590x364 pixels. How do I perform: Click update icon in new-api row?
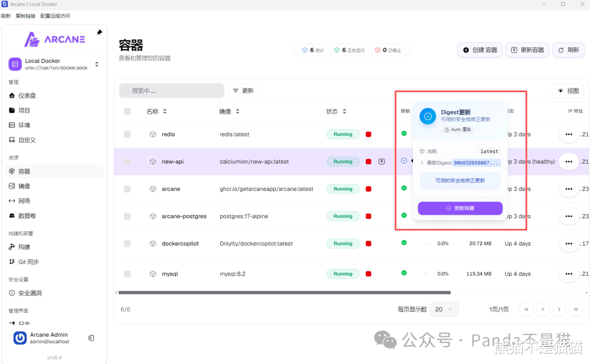pos(381,162)
